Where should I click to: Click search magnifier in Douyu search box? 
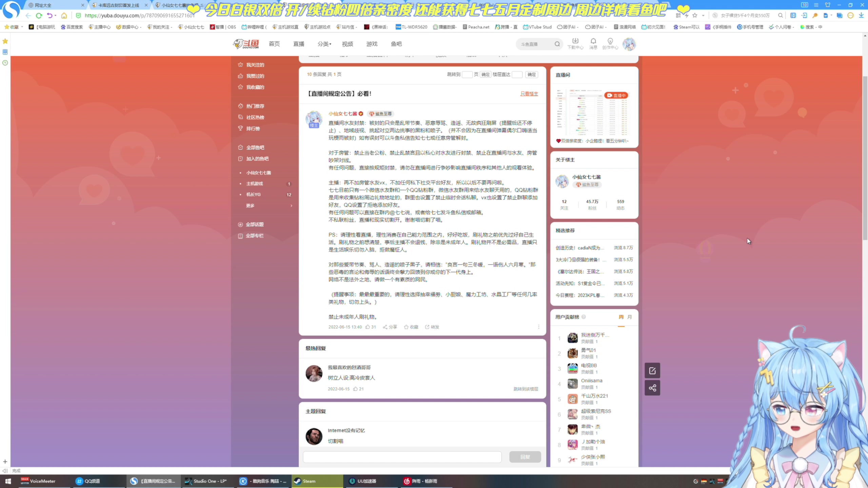coord(557,44)
